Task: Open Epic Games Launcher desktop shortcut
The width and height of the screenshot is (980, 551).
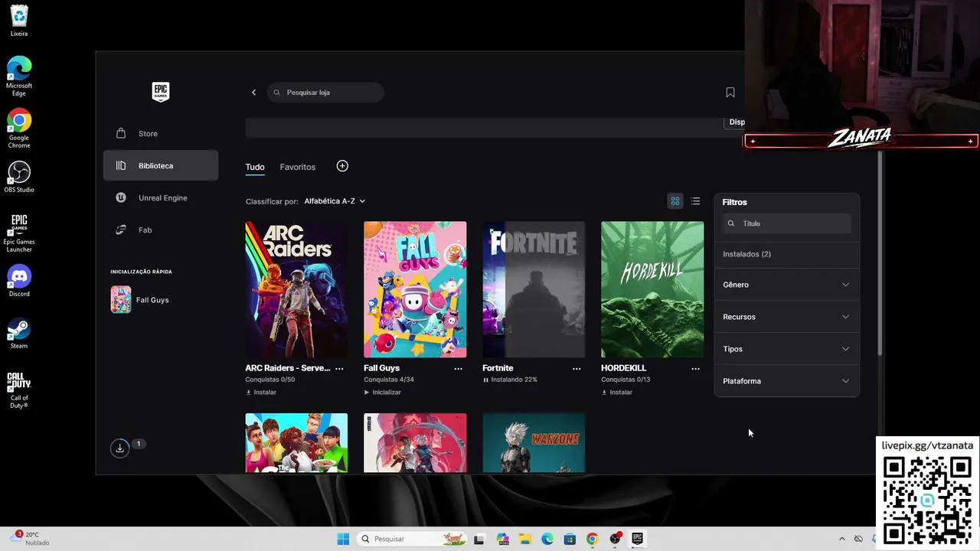Action: point(19,233)
